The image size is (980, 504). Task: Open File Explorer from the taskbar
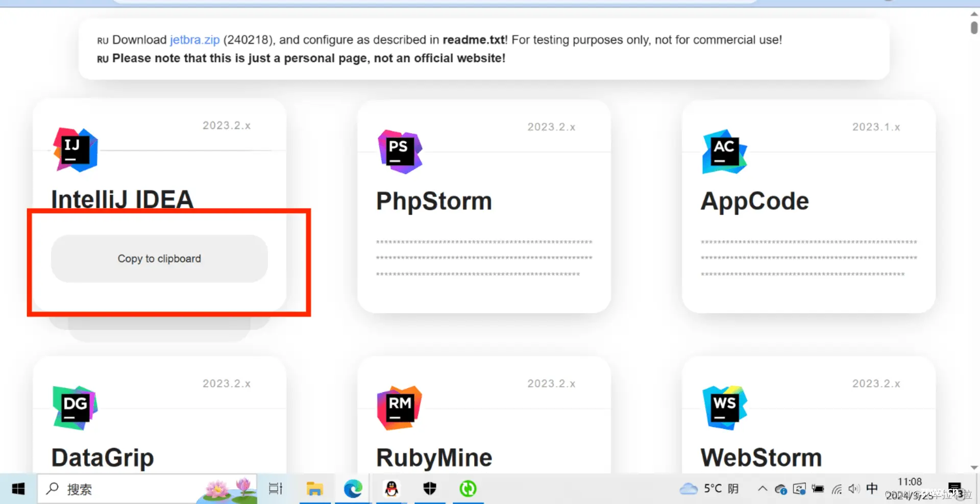pos(314,489)
